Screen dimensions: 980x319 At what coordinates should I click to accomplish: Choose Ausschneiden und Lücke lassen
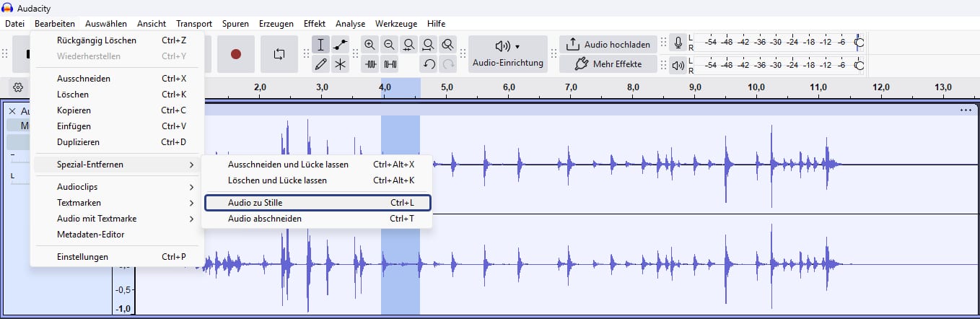pyautogui.click(x=318, y=165)
